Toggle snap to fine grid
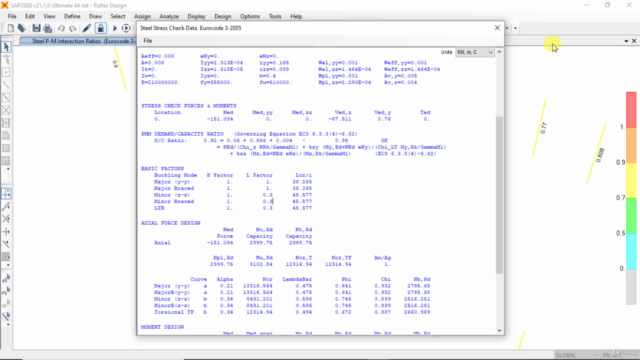Screen dimensions: 640x360 [6, 257]
